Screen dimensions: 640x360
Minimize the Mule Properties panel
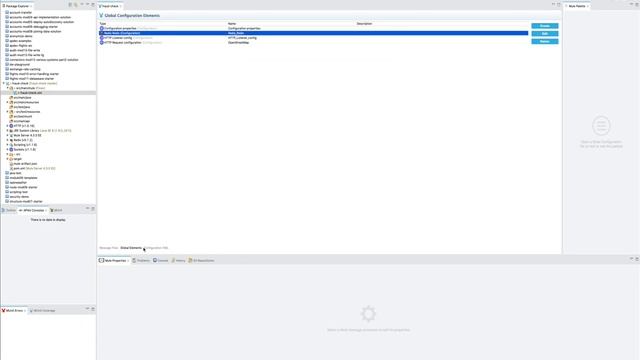click(631, 259)
